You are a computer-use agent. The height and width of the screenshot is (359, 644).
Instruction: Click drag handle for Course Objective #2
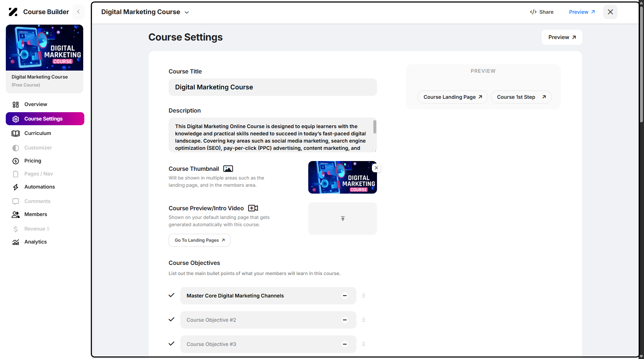coord(364,320)
